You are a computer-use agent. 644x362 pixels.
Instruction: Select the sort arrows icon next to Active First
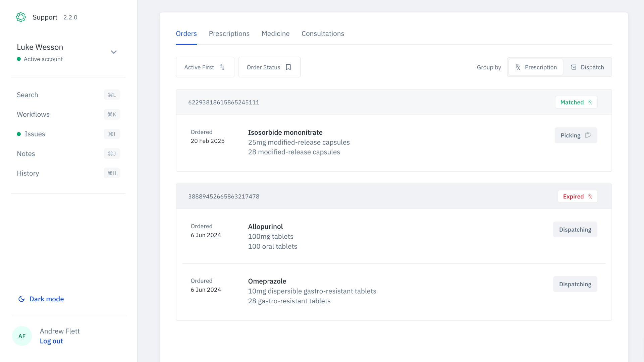click(222, 67)
